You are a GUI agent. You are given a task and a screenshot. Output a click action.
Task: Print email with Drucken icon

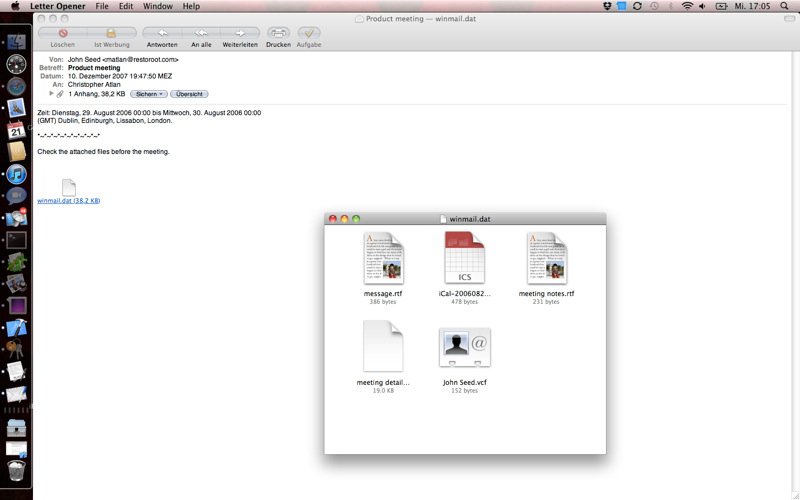tap(278, 33)
